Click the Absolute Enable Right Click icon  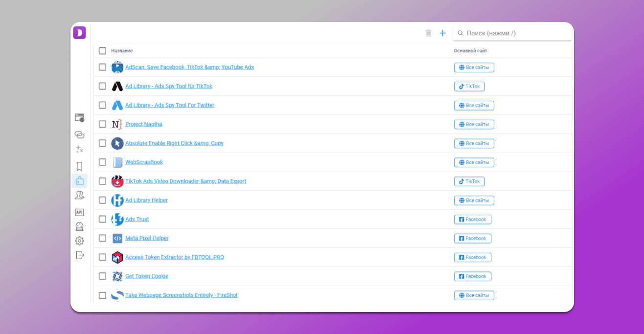click(117, 143)
